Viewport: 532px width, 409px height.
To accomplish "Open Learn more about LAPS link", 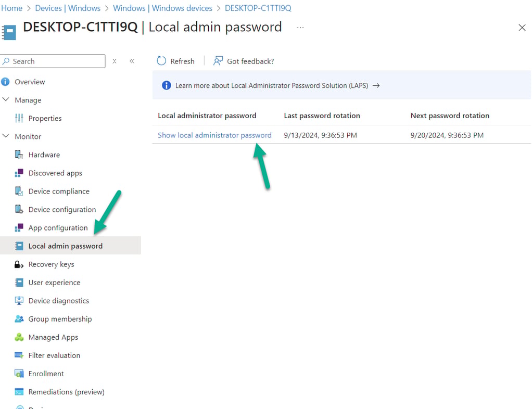I will tap(271, 85).
